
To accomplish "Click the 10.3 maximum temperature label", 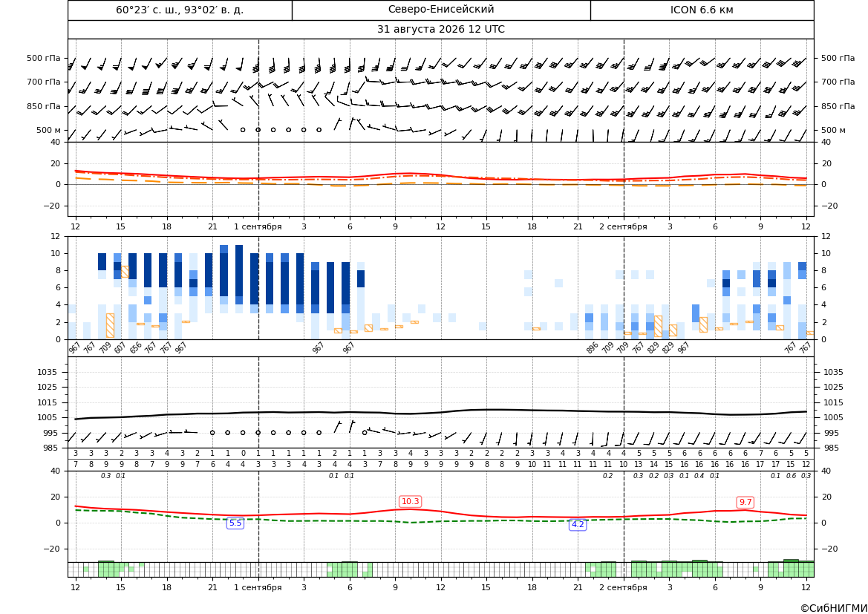I will pyautogui.click(x=410, y=502).
